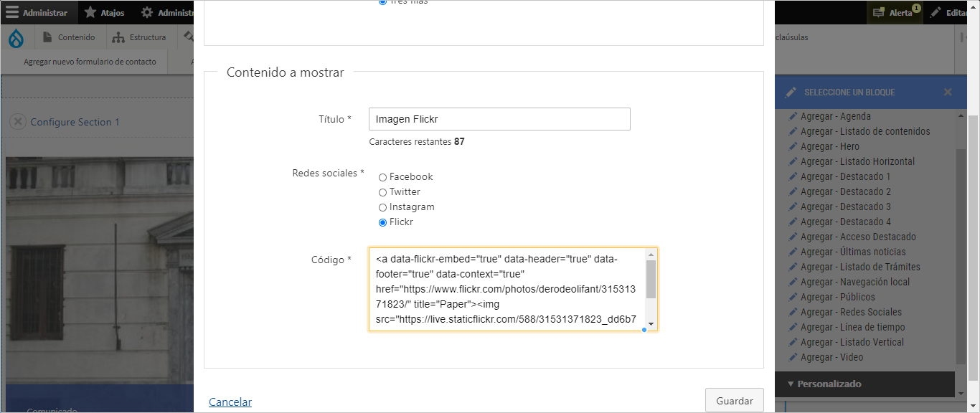Choose Agregar - Destacado 2
This screenshot has height=413, width=980.
tap(846, 191)
